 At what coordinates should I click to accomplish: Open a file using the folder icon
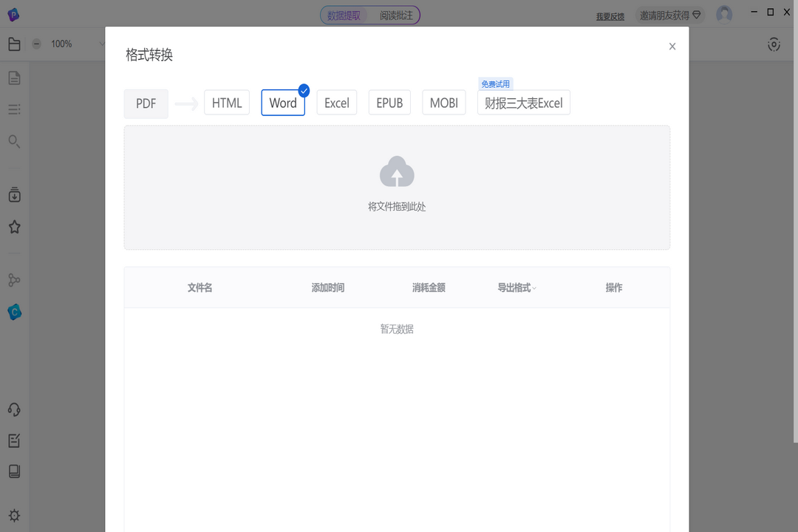(14, 44)
